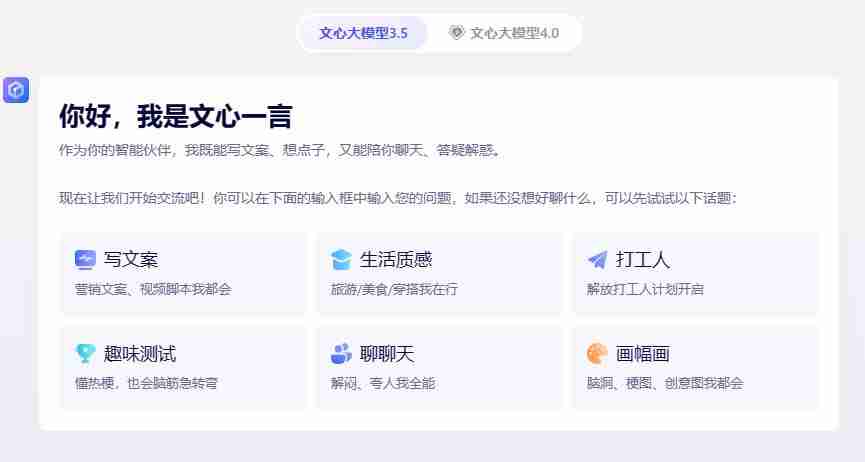Open the 趣味测试 topic title
The width and height of the screenshot is (865, 462).
(140, 354)
